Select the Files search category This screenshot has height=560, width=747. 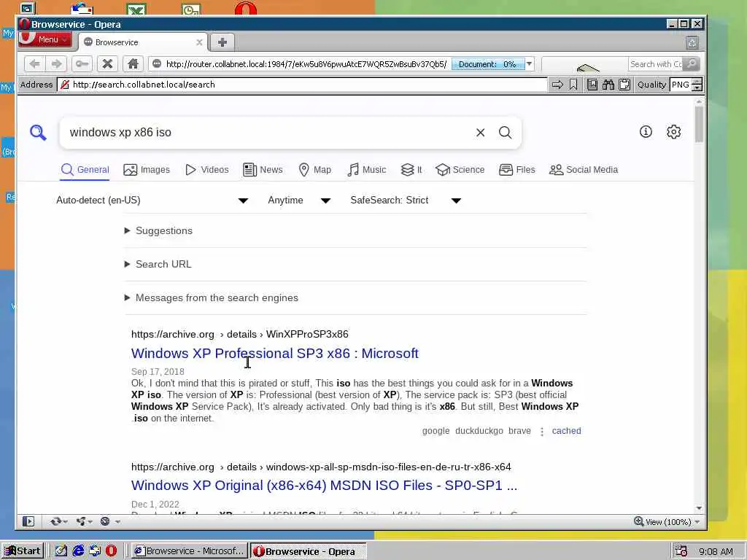point(517,169)
